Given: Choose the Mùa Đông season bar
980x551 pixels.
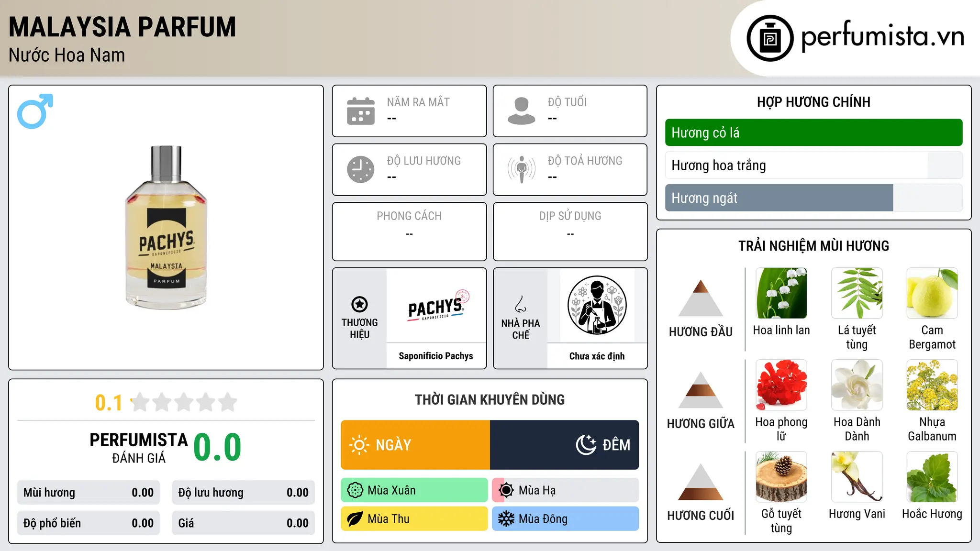Looking at the screenshot, I should (566, 519).
